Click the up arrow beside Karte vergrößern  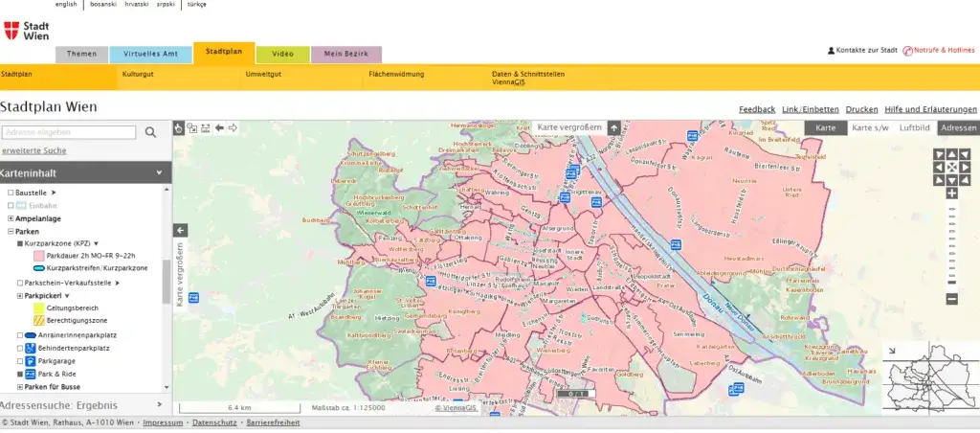coord(614,127)
